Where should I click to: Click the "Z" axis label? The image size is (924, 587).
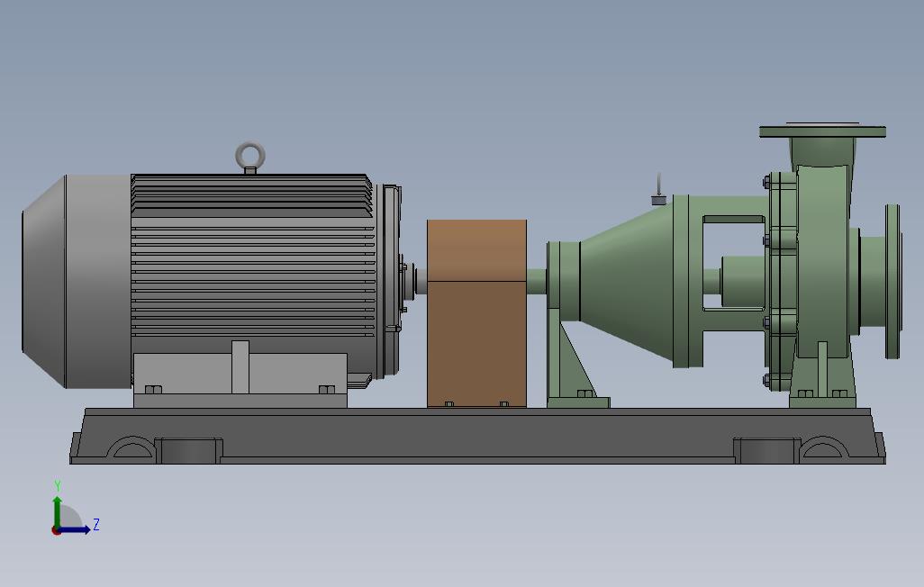(x=96, y=524)
